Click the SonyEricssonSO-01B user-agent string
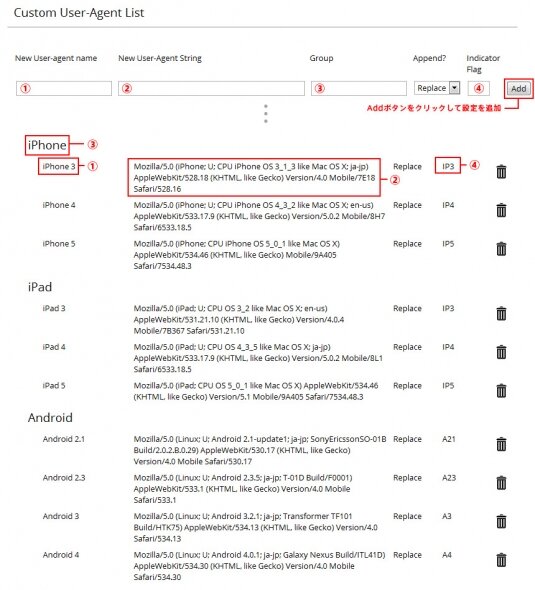Viewport: 535px width, 590px height. pos(260,450)
